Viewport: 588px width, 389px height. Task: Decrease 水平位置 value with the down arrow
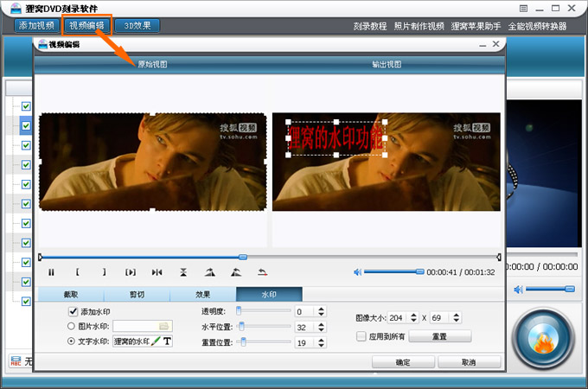[x=321, y=329]
